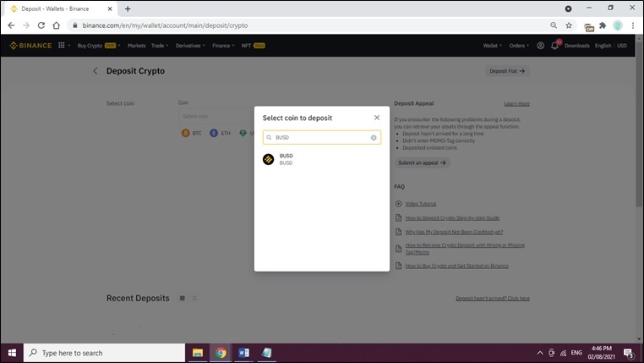Viewport: 644px width, 363px height.
Task: Go back from Deposit Crypto
Action: pos(96,71)
